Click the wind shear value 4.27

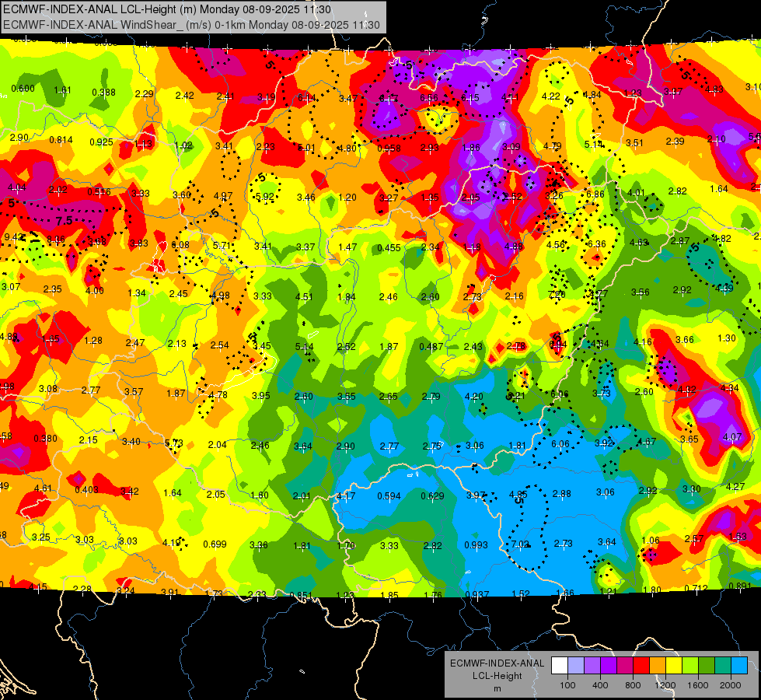tap(735, 486)
